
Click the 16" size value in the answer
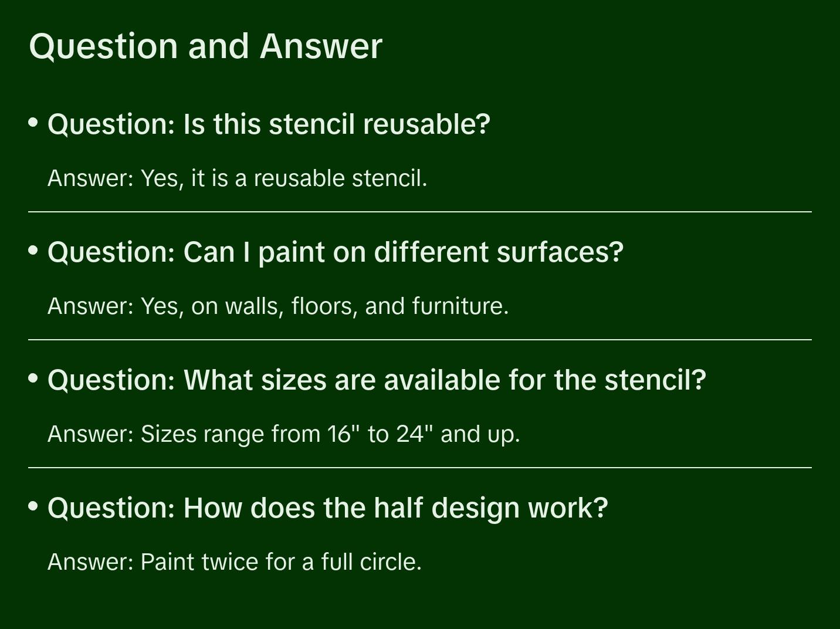(x=343, y=434)
